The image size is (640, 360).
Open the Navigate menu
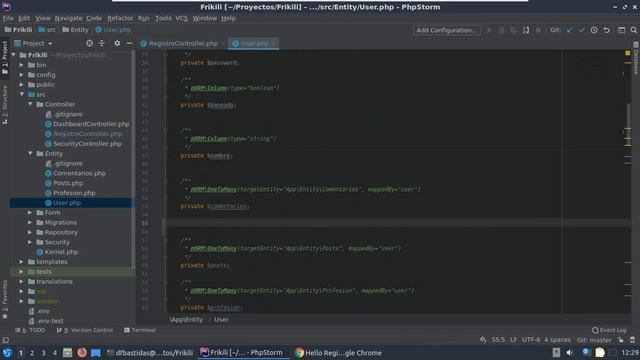point(69,18)
